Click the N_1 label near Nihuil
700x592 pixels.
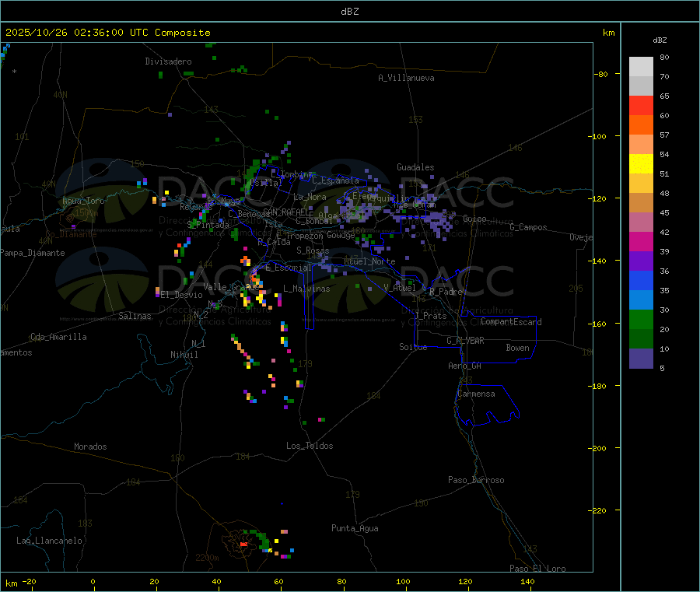pos(198,343)
